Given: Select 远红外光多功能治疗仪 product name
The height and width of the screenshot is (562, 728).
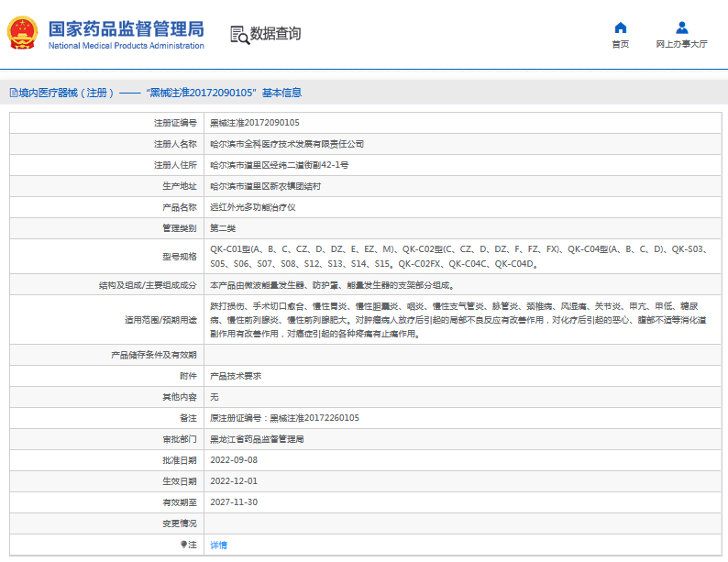Looking at the screenshot, I should click(x=252, y=207).
